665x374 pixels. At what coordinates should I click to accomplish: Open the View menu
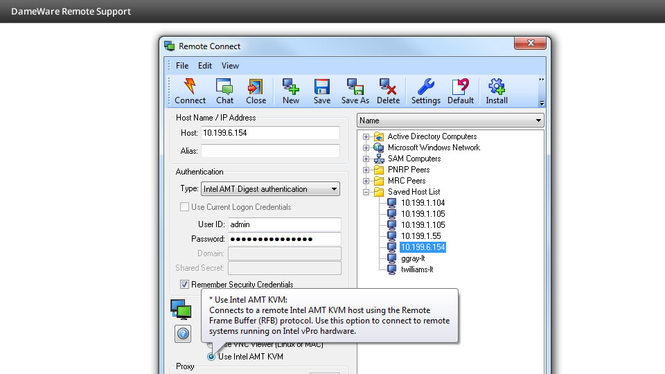(230, 66)
